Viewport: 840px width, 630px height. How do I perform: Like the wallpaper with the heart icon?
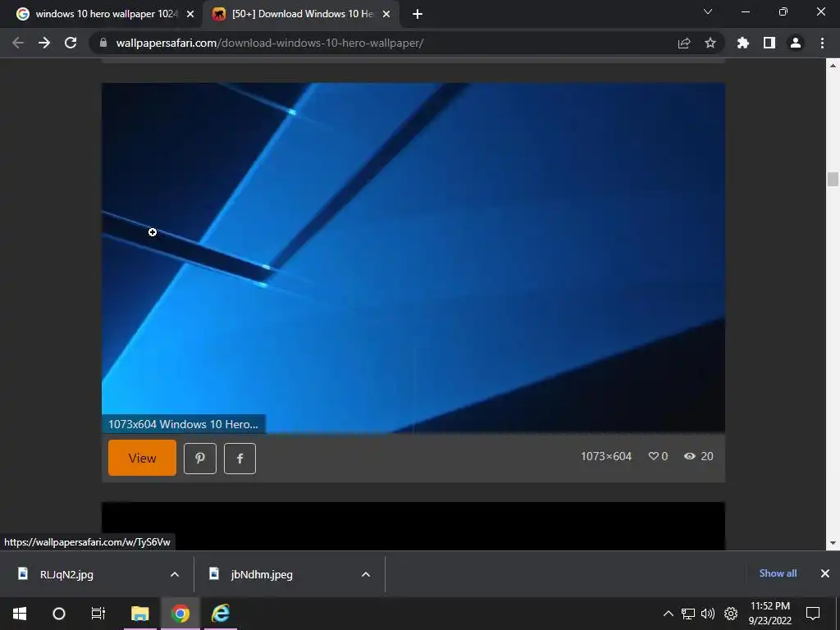pyautogui.click(x=653, y=456)
